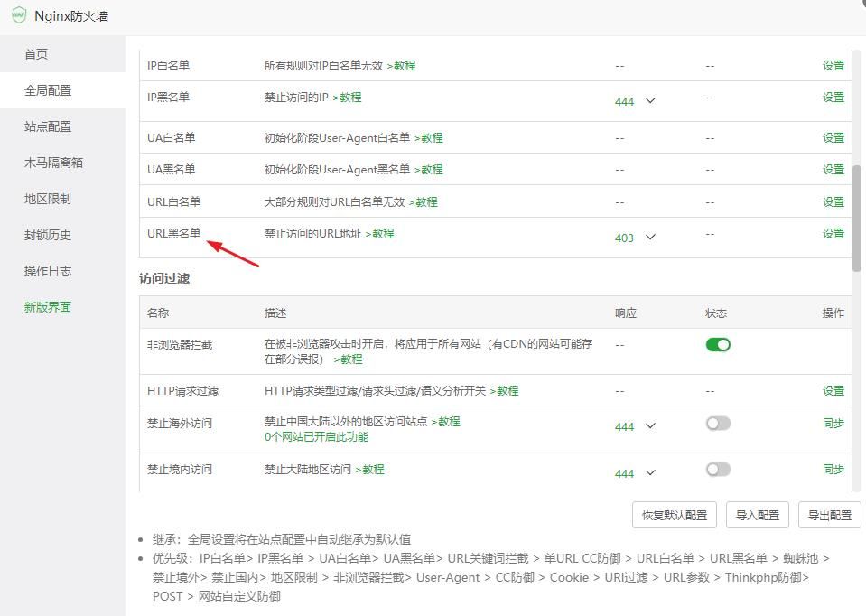Open the 封锁历史 page

tap(46, 235)
